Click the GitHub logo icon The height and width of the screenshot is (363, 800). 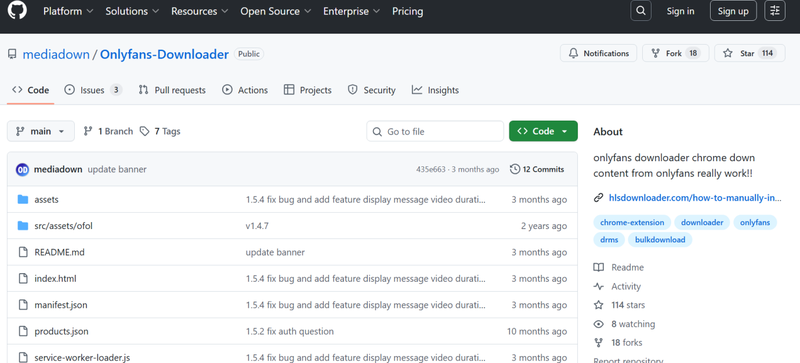point(17,11)
